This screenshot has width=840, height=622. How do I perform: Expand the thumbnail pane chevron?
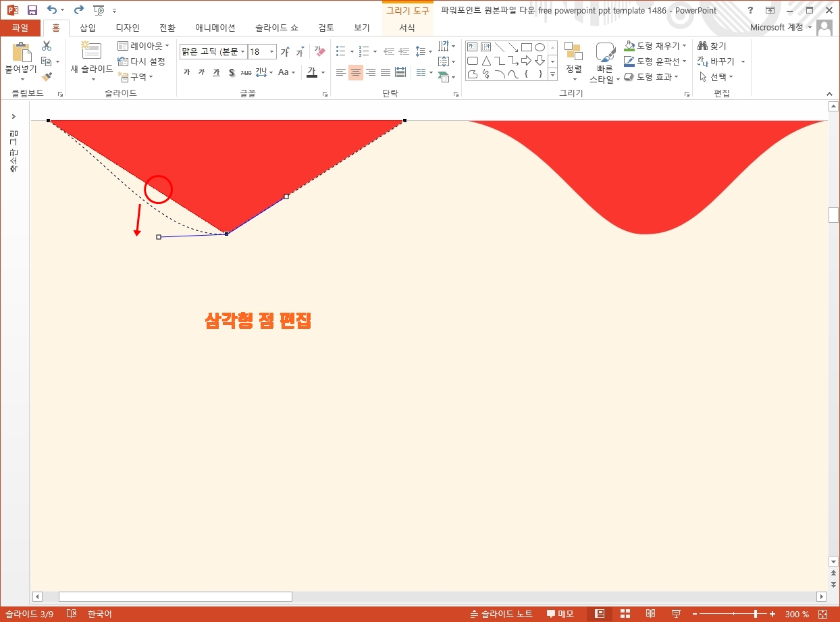coord(14,117)
